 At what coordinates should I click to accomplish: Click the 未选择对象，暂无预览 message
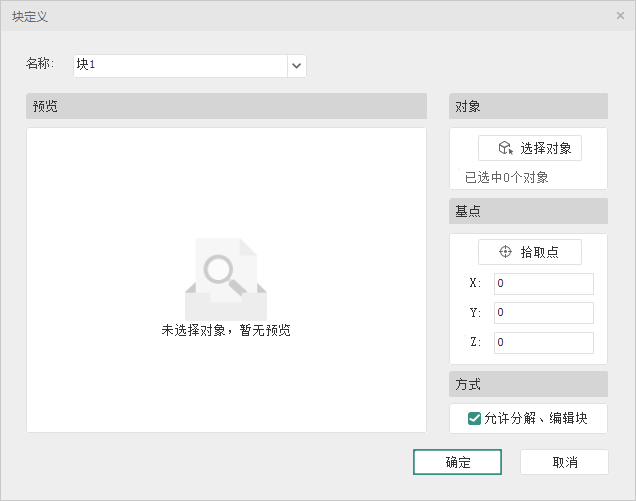pyautogui.click(x=226, y=330)
